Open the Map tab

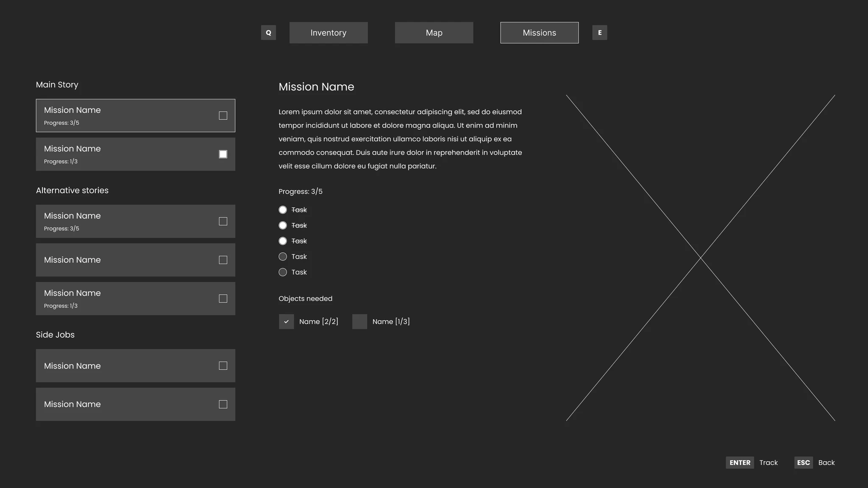point(434,33)
